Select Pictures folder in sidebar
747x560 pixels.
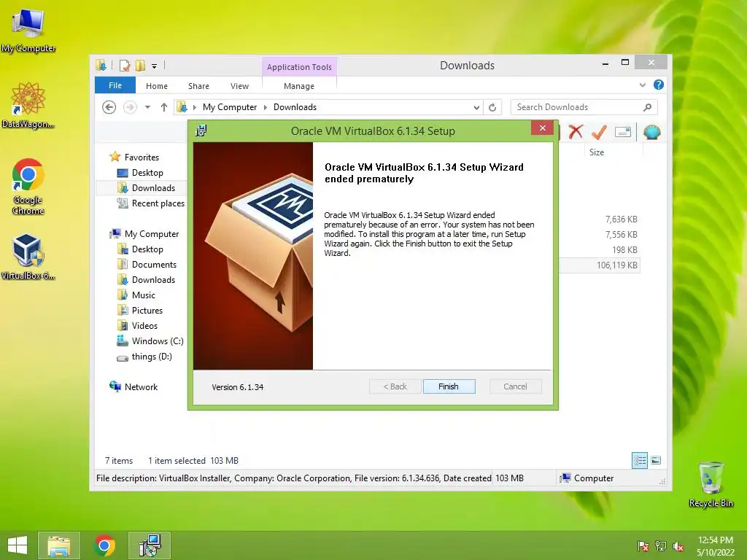point(147,311)
